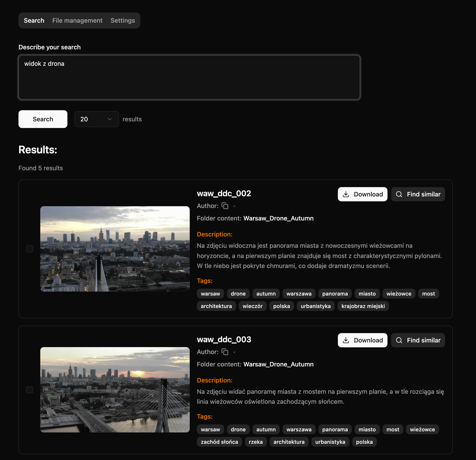The image size is (476, 460).
Task: Select checkbox for waw_ddc_002 result
Action: coord(30,249)
